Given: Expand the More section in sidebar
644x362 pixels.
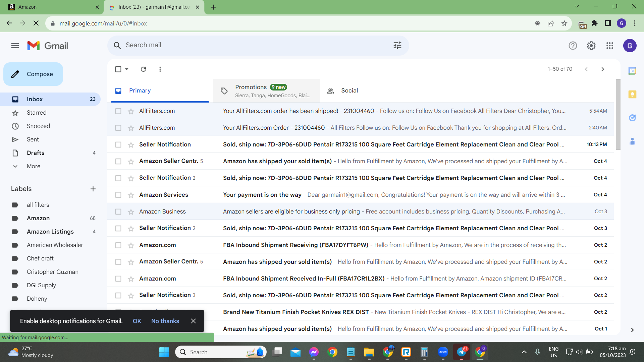Looking at the screenshot, I should pyautogui.click(x=34, y=166).
